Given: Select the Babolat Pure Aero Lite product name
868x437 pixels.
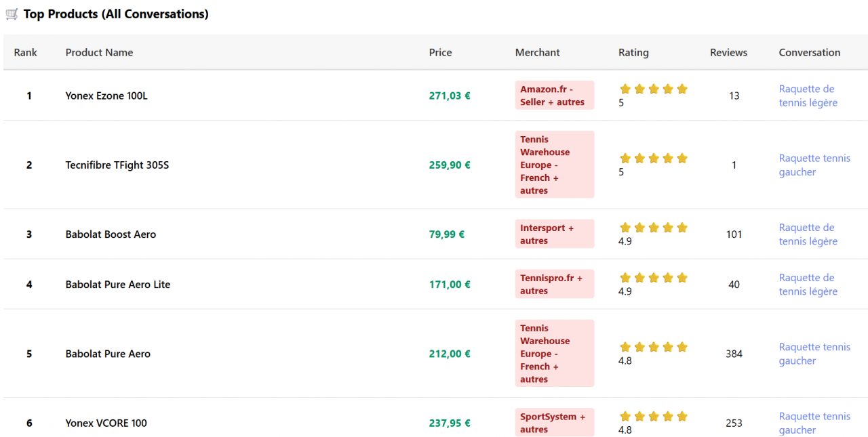Looking at the screenshot, I should pyautogui.click(x=118, y=285).
